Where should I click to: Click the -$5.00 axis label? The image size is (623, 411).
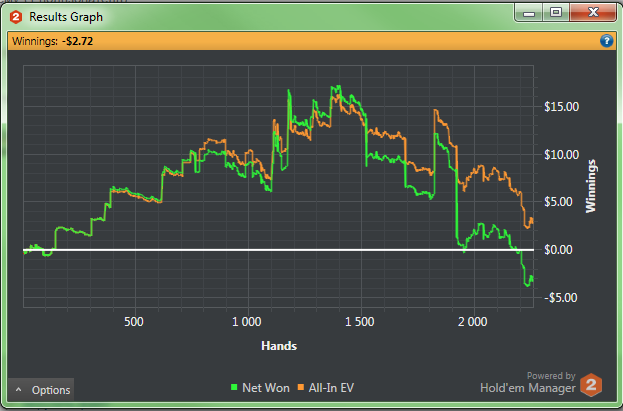click(x=560, y=298)
